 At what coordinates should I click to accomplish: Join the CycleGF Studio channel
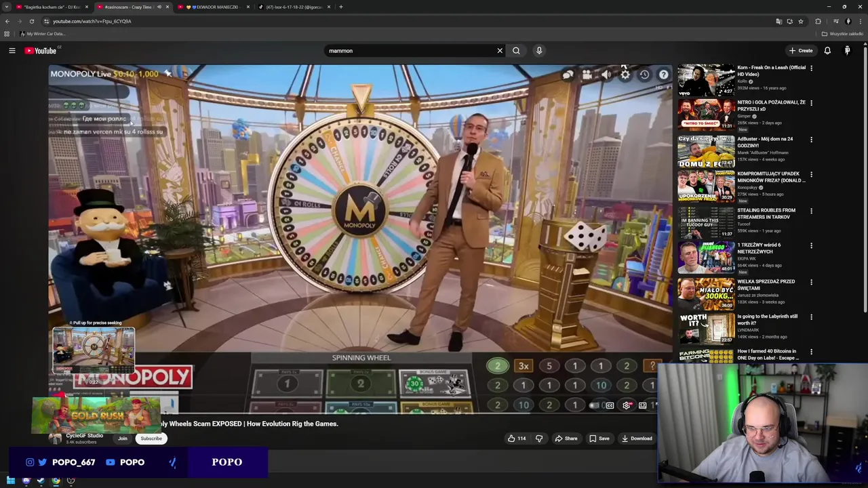[123, 439]
